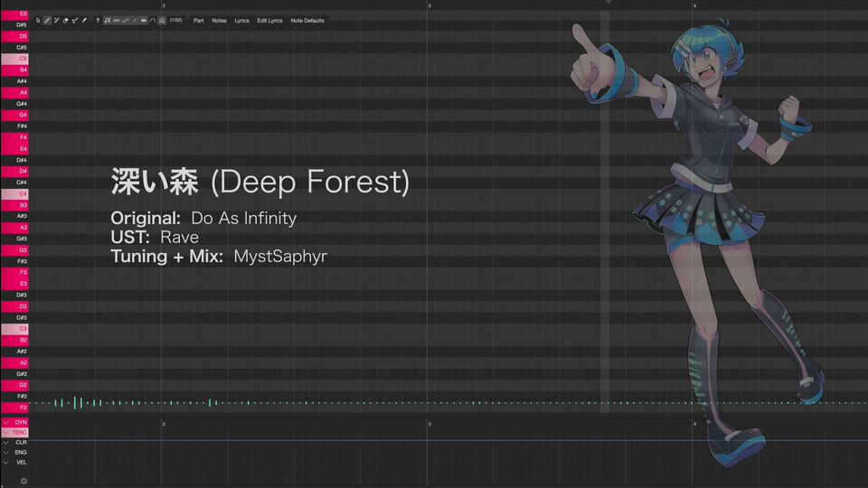Play the E5 piano key

click(14, 14)
